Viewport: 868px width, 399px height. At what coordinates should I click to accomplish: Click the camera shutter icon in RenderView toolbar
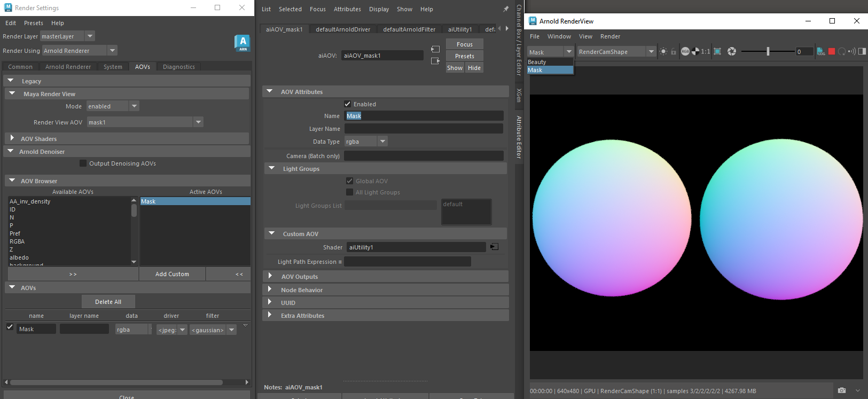tap(732, 51)
